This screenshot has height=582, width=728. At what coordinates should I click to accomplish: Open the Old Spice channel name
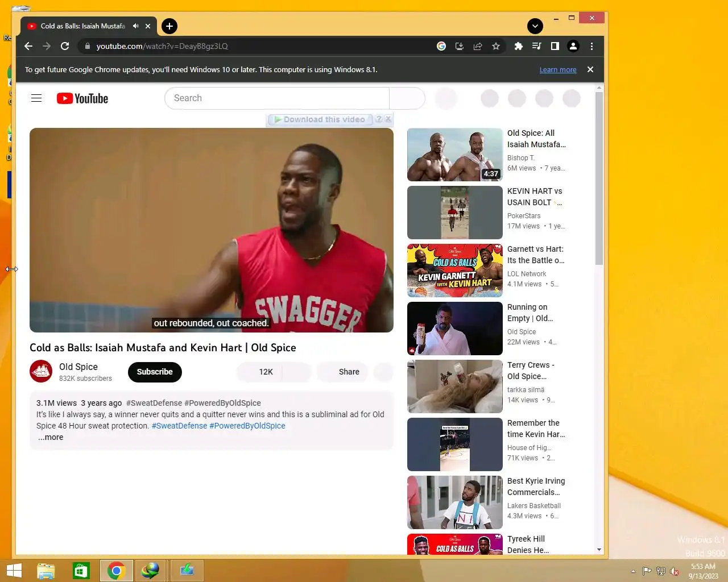click(78, 367)
